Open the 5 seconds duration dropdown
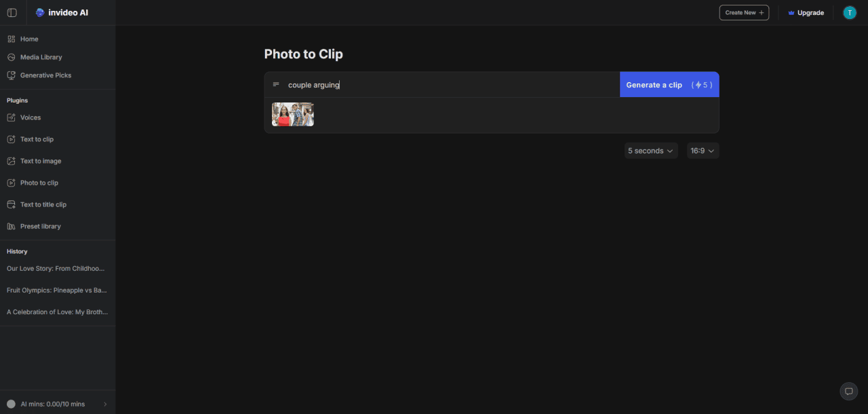Viewport: 868px width, 414px height. click(650, 151)
